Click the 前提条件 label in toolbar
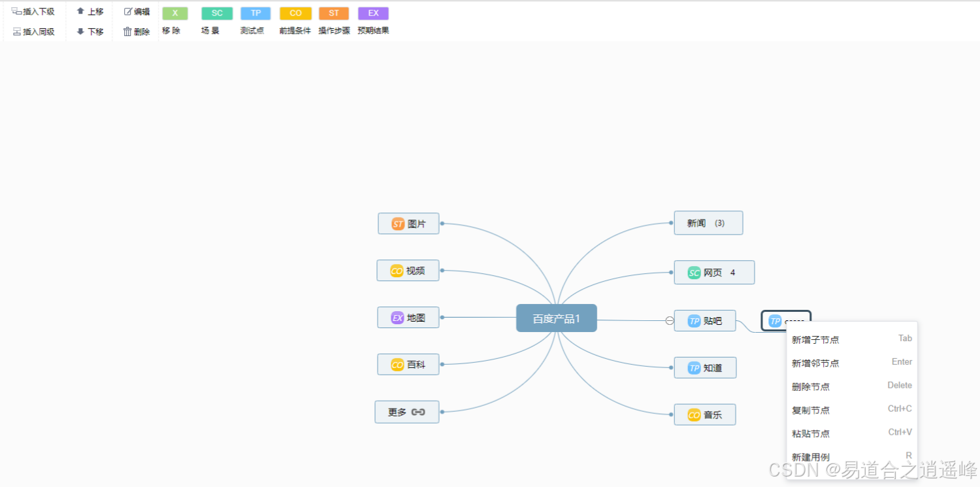The width and height of the screenshot is (980, 487). [x=295, y=31]
